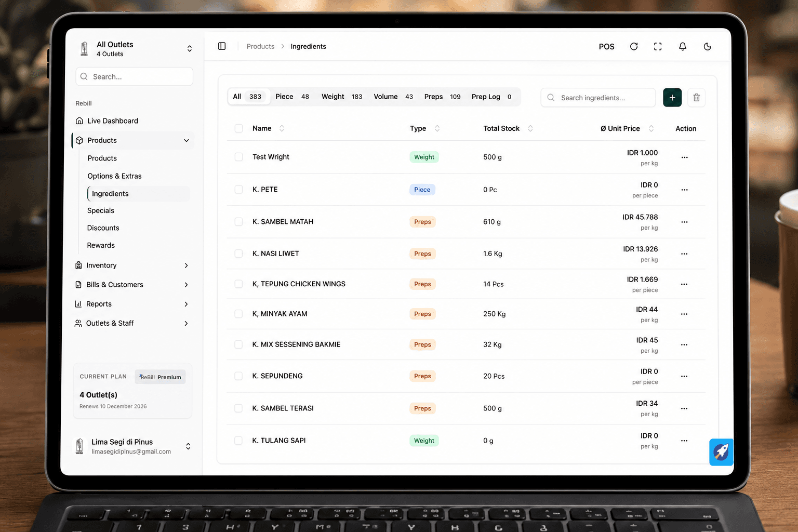Open actions menu for K. SEPUNDENG
The width and height of the screenshot is (798, 532).
click(x=684, y=376)
